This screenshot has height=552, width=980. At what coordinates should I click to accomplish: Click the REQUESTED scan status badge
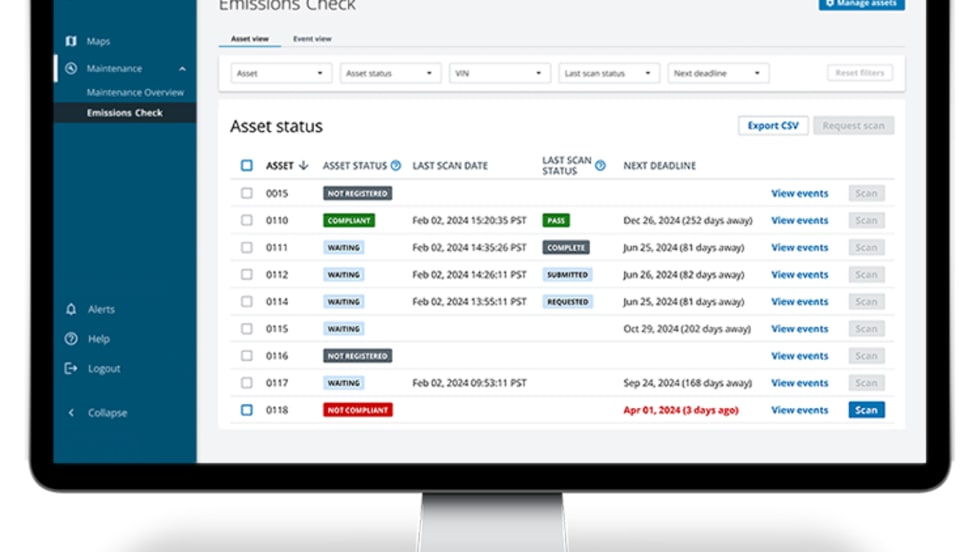(x=568, y=301)
